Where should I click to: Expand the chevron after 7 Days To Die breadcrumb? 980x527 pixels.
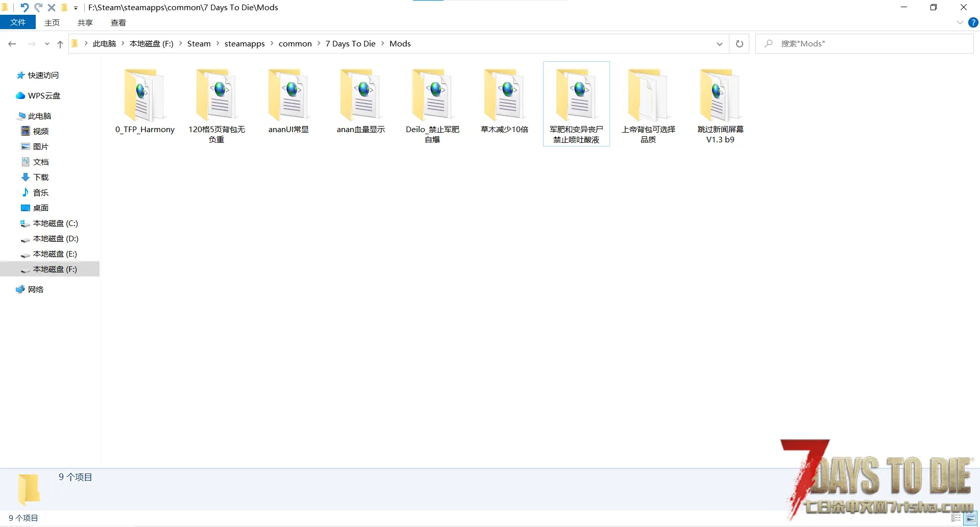[x=382, y=43]
